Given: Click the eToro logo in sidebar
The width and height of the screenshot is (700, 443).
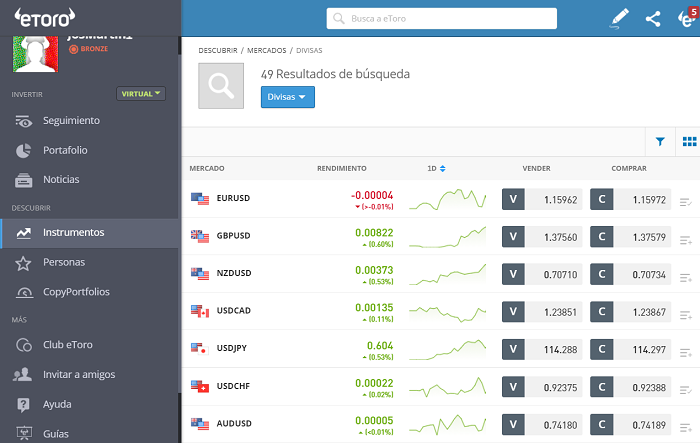Looking at the screenshot, I should pyautogui.click(x=45, y=18).
